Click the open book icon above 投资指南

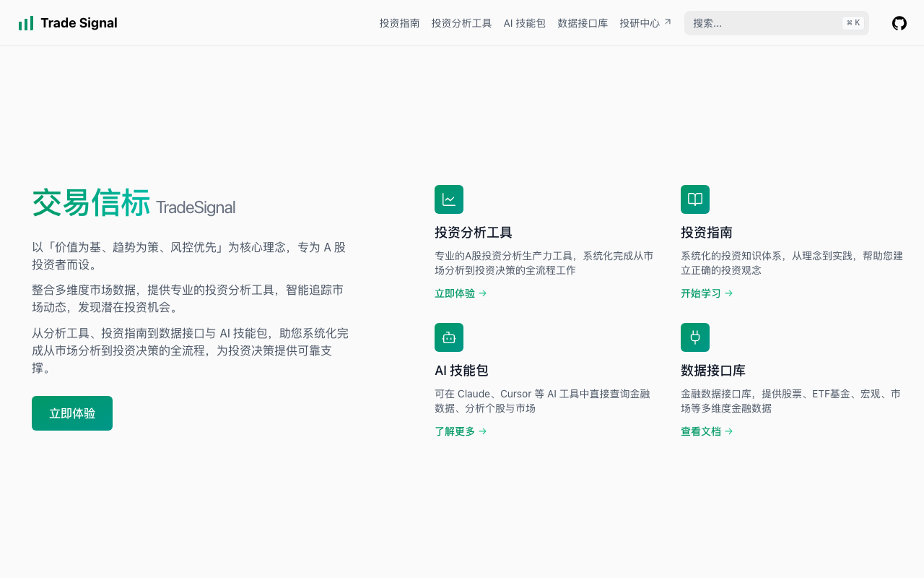pyautogui.click(x=695, y=199)
